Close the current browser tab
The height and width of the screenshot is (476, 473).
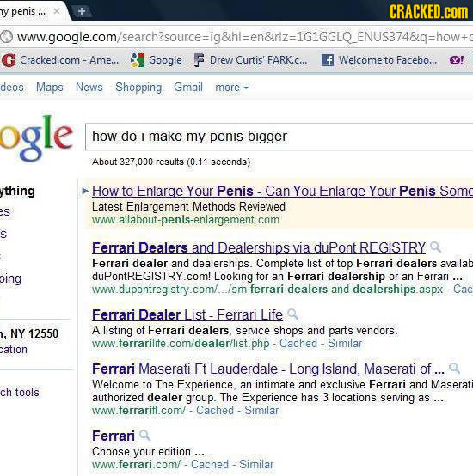point(57,11)
